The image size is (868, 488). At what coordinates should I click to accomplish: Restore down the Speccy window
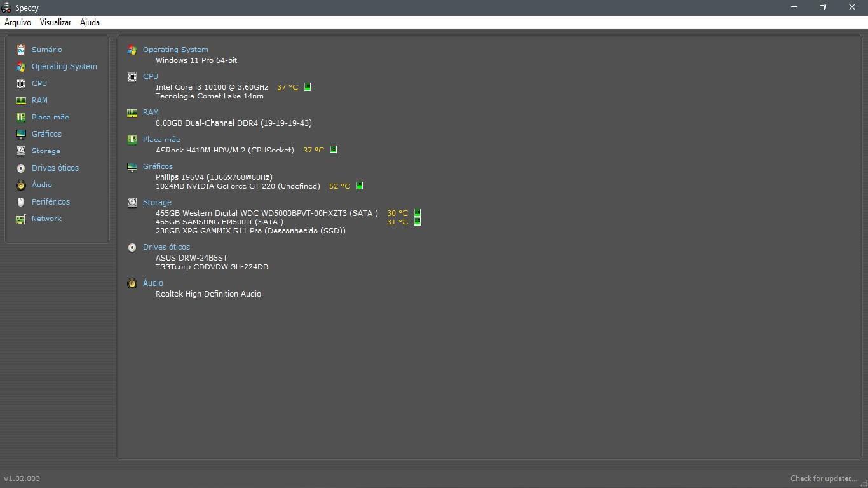click(823, 8)
